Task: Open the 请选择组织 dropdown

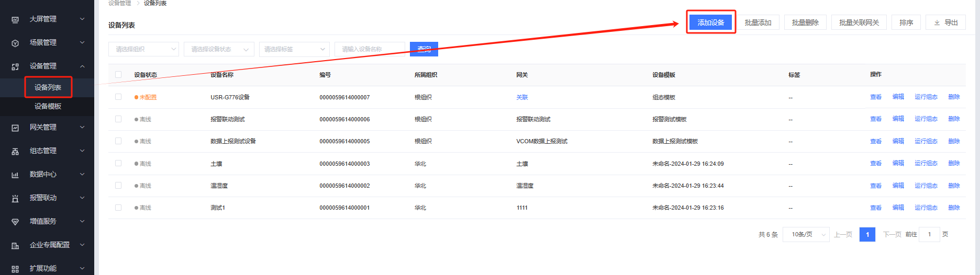Action: 143,49
